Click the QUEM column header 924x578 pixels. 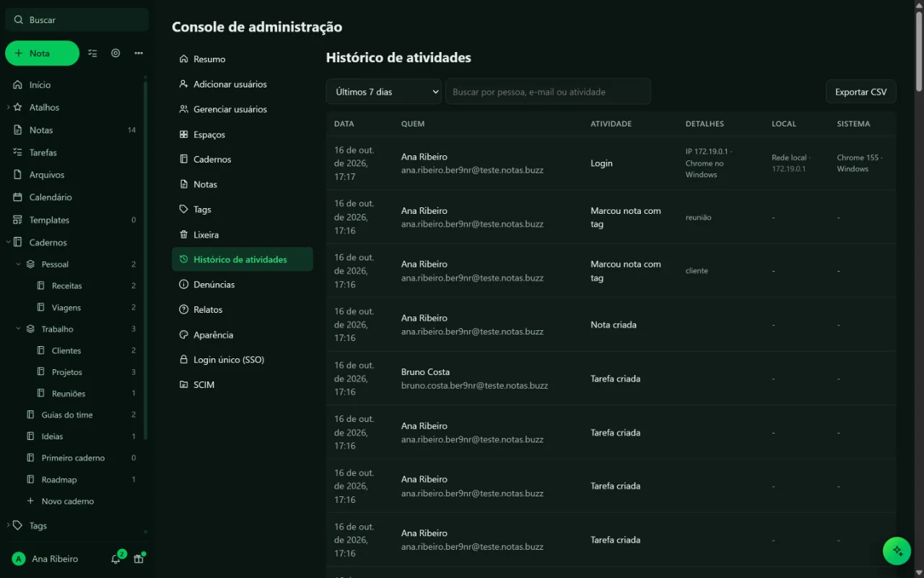413,124
